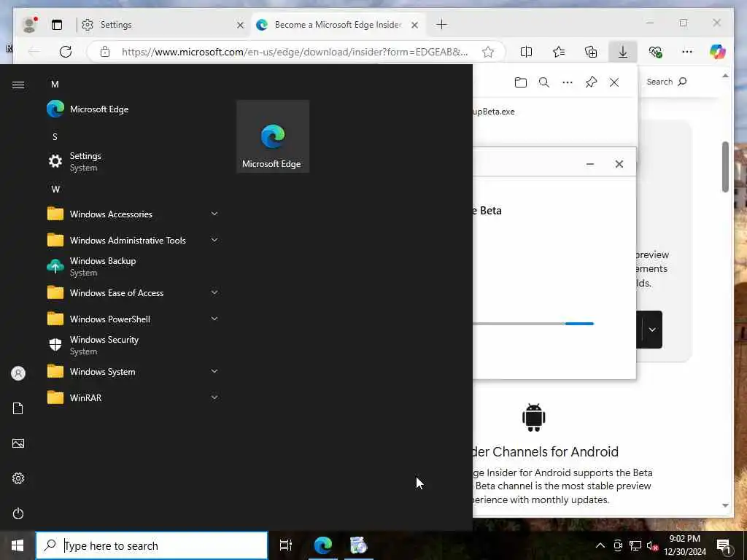The height and width of the screenshot is (560, 747).
Task: Click Search on the Microsoft page
Action: click(667, 82)
